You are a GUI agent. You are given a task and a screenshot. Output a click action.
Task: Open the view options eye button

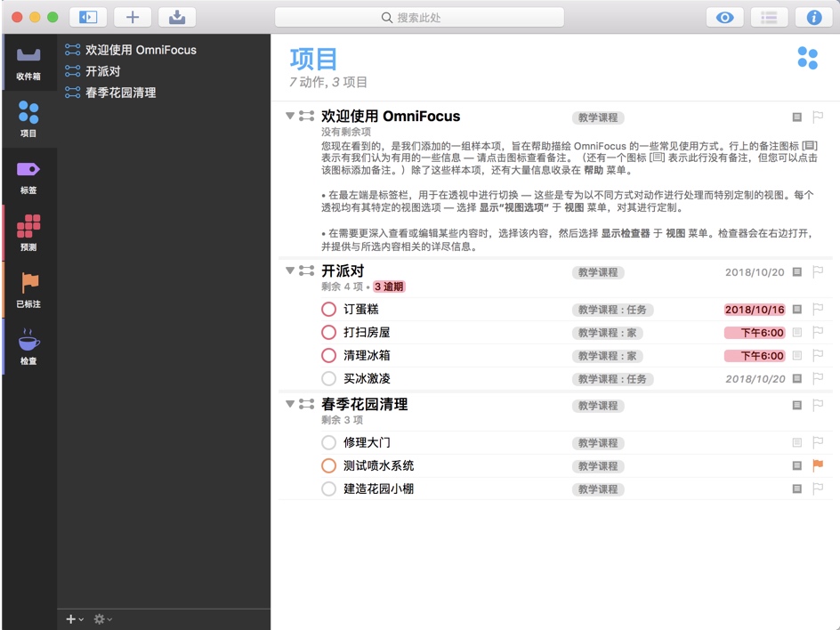click(x=725, y=17)
